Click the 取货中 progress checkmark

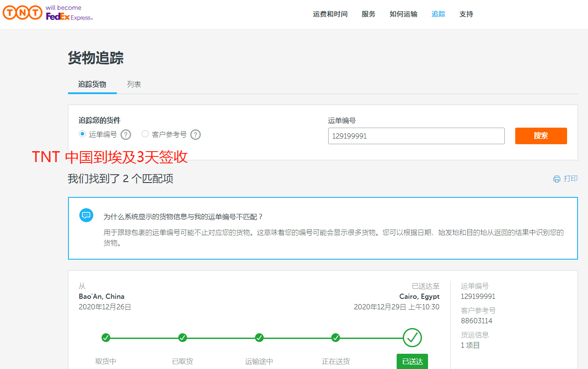tap(106, 338)
